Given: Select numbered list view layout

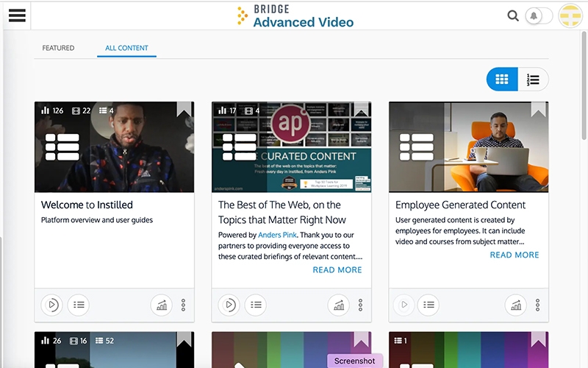Looking at the screenshot, I should tap(534, 79).
